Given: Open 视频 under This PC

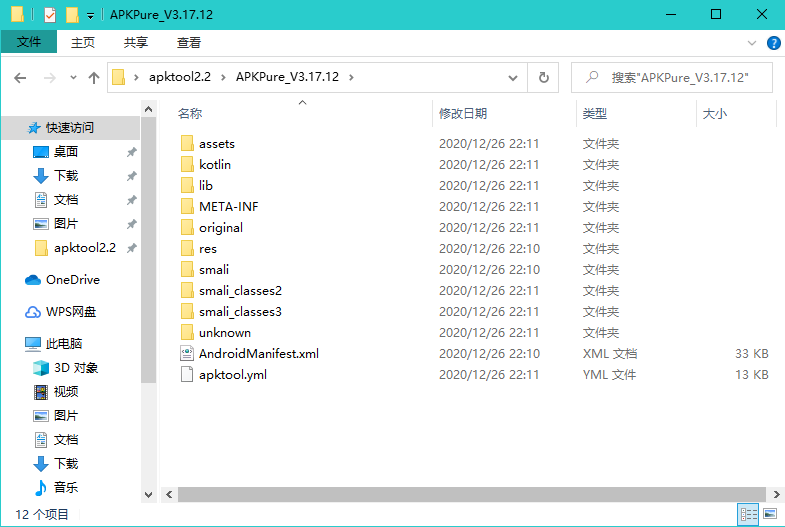Looking at the screenshot, I should click(66, 392).
